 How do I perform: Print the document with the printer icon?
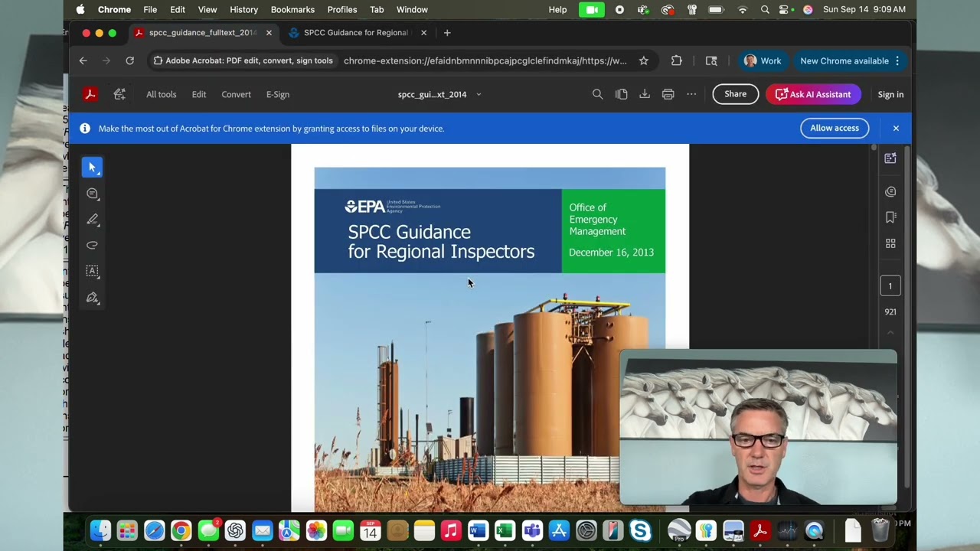[x=668, y=94]
